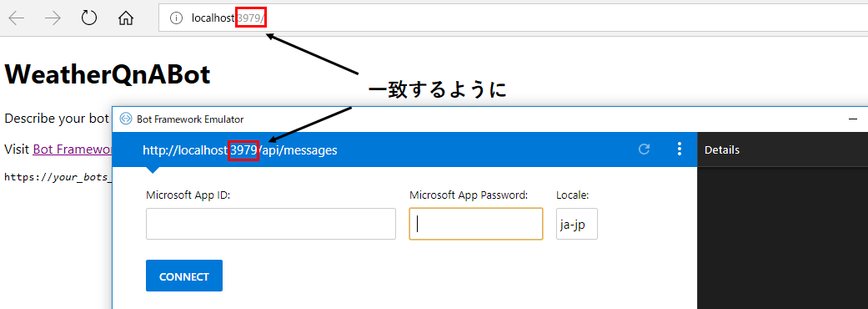This screenshot has width=868, height=309.
Task: Click the CONNECT button
Action: (x=184, y=276)
